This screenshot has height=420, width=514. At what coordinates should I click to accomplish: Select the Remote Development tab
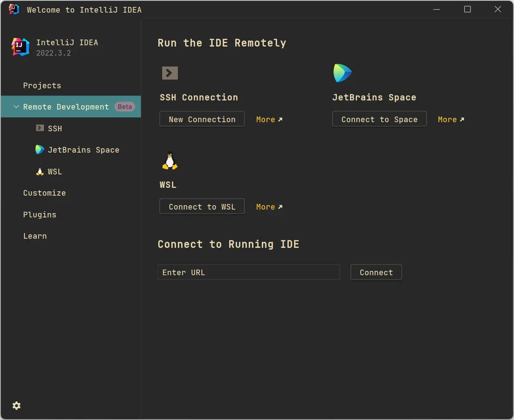pos(71,107)
